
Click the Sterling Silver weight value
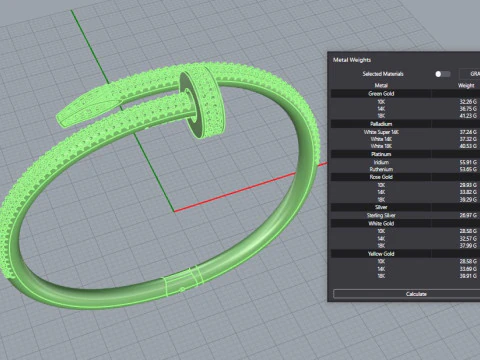point(468,215)
